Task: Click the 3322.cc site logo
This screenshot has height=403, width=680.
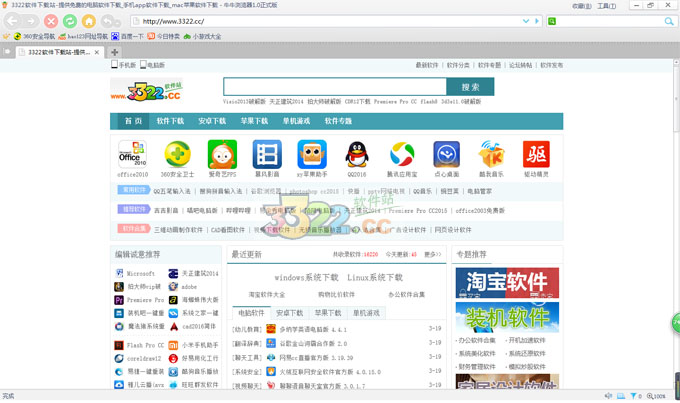Action: click(147, 90)
